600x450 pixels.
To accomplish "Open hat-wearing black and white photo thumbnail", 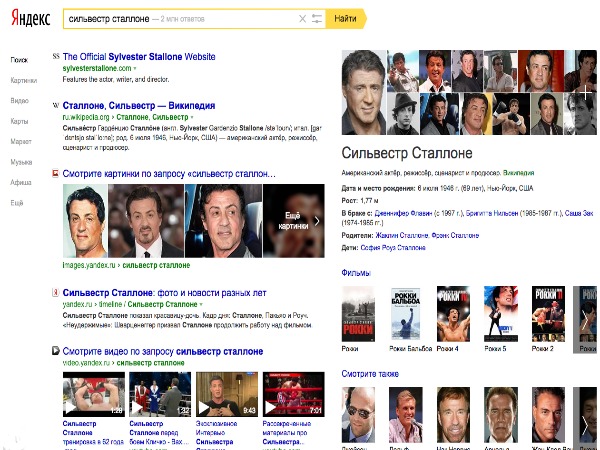I will tap(403, 114).
